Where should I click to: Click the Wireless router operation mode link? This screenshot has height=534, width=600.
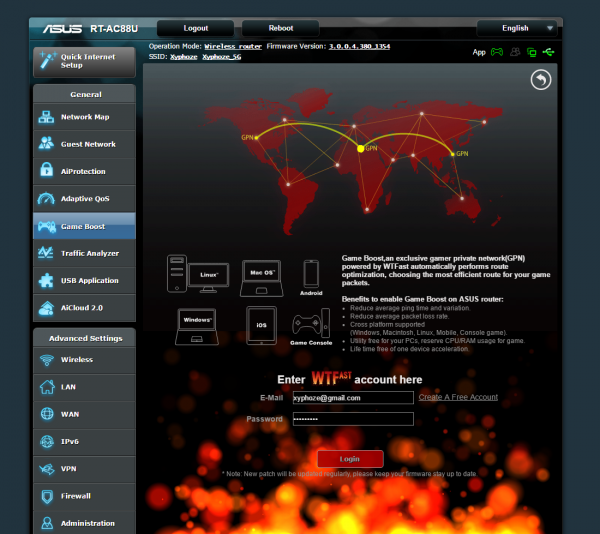(233, 46)
